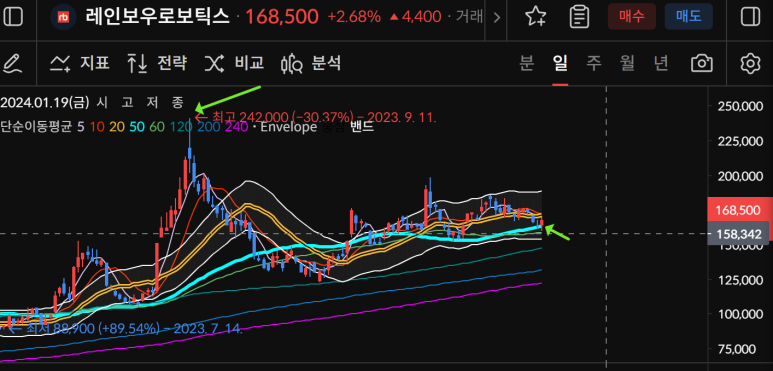Viewport: 773px width, 371px height.
Task: Open the 비교 compare menu
Action: (234, 63)
